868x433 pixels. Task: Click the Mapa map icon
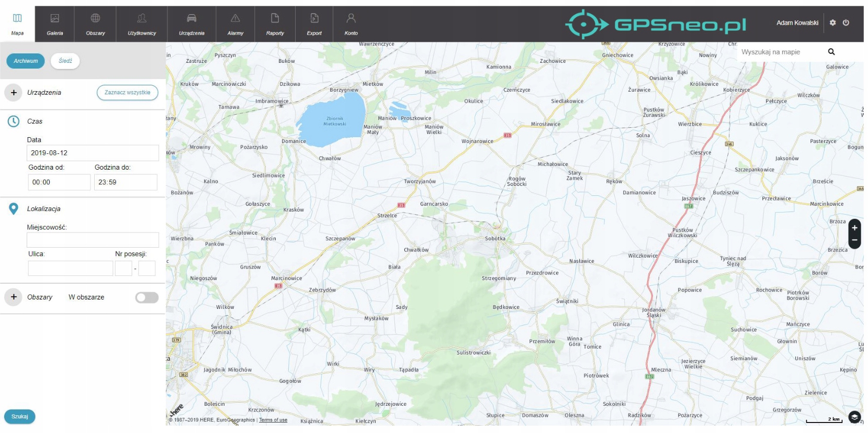click(x=17, y=18)
